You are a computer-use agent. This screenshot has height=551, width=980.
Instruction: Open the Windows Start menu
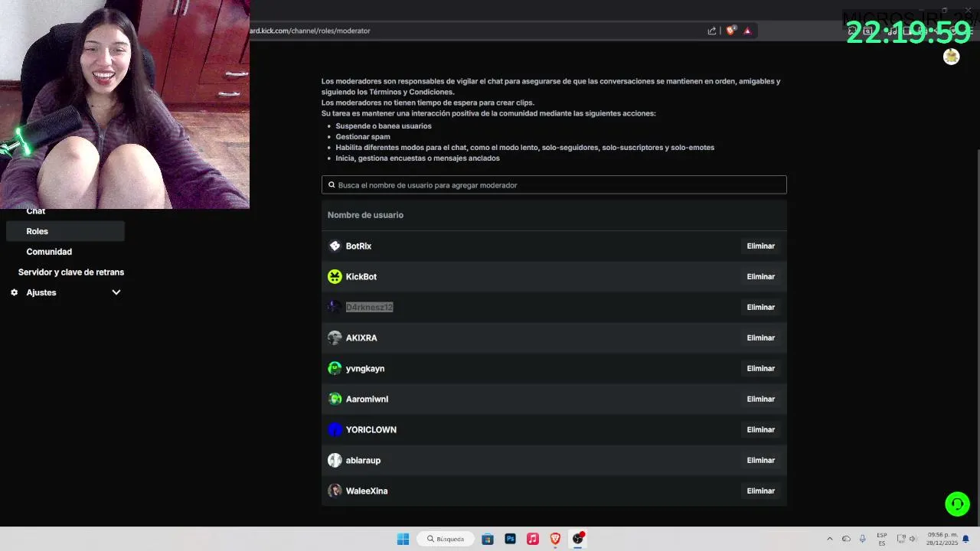(403, 539)
